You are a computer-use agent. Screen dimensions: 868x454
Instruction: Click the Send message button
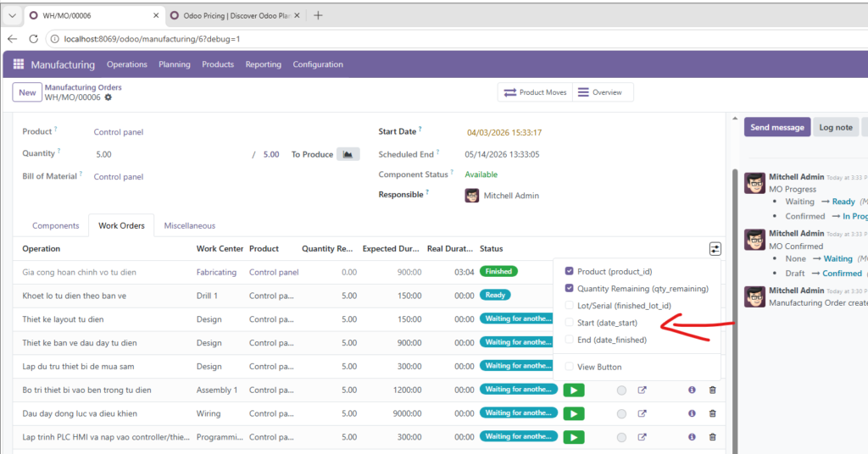(776, 127)
